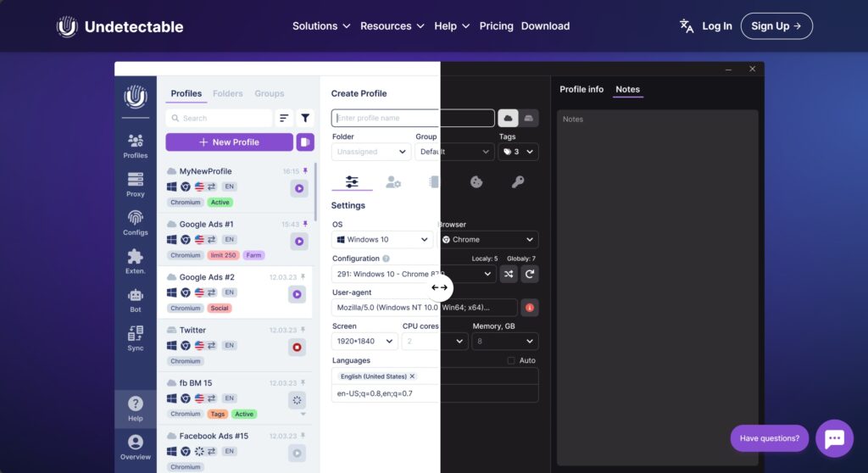
Task: Open the website Help menu
Action: click(452, 26)
